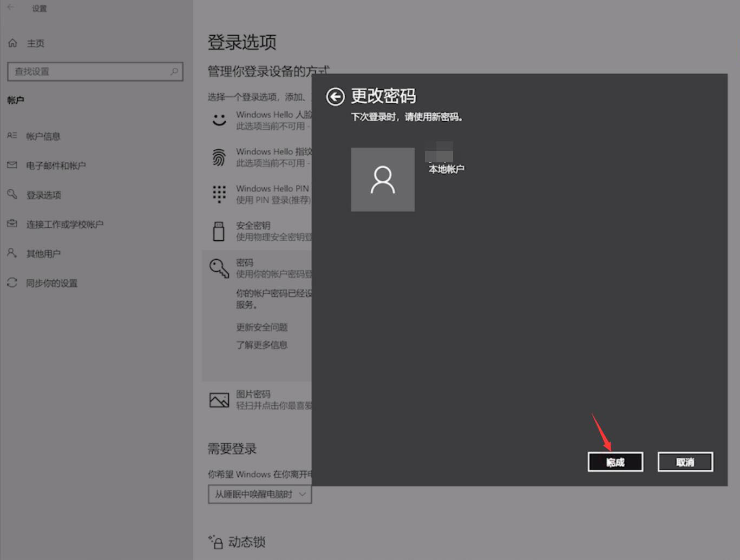Viewport: 740px width, 560px height.
Task: Click the 动态锁 section heading
Action: (247, 542)
